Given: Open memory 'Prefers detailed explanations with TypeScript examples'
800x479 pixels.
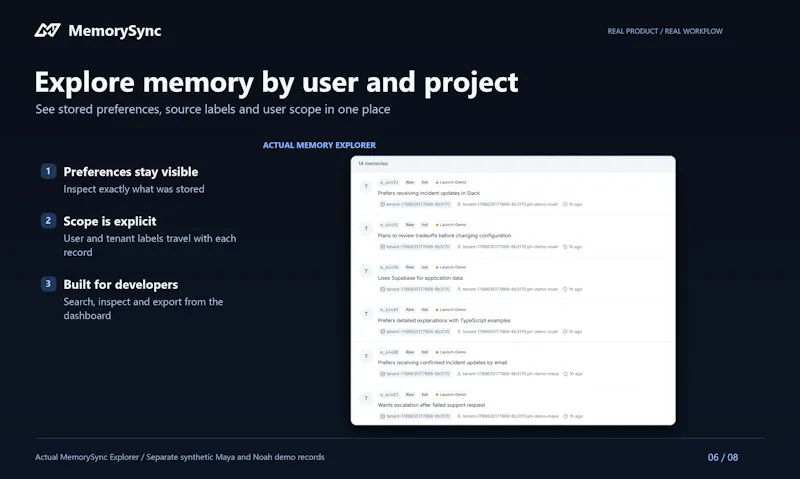Looking at the screenshot, I should pyautogui.click(x=444, y=320).
